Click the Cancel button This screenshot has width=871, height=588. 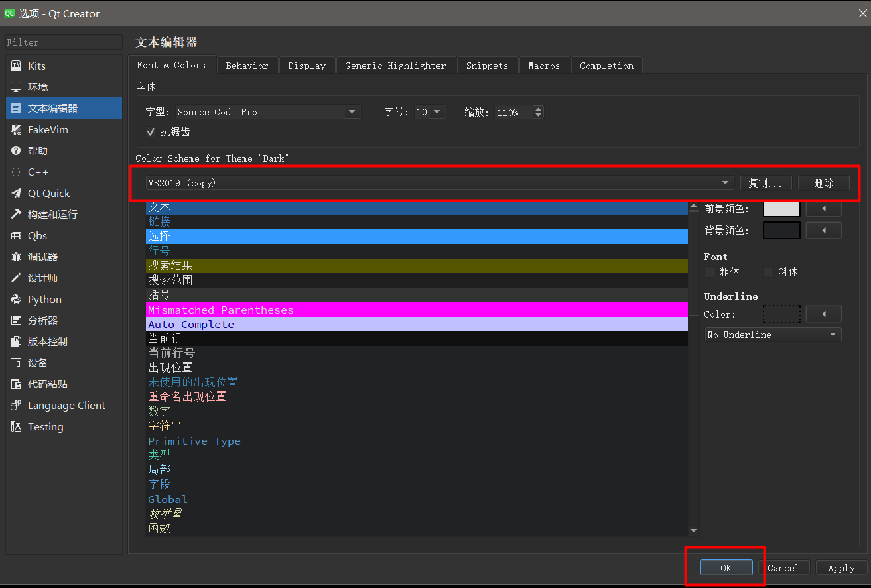783,568
